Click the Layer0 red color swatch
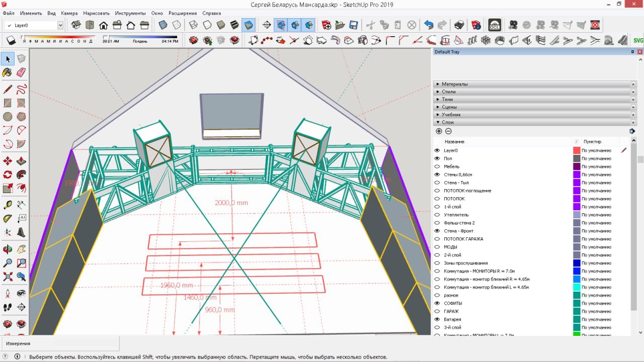Viewport: 644px width, 362px height. [577, 150]
